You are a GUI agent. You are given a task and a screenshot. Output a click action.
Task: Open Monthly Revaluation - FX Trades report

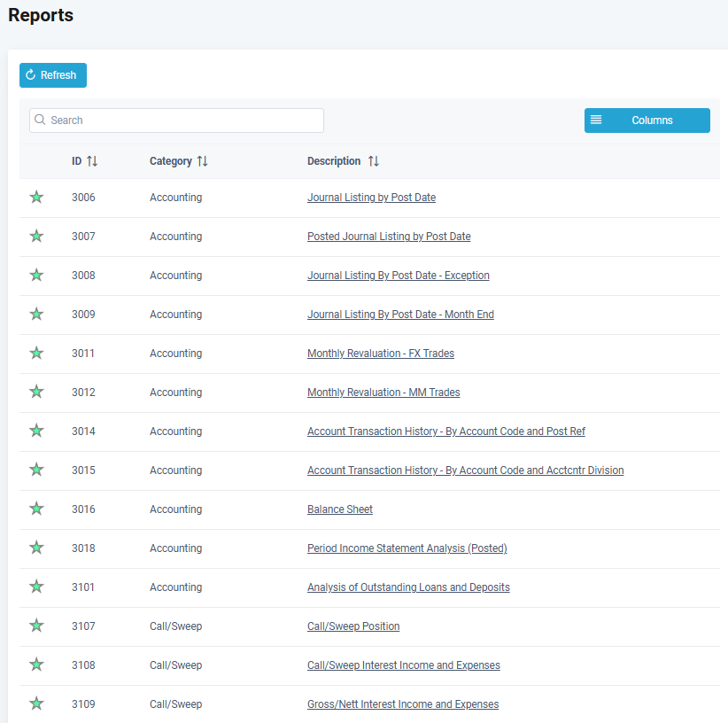pos(380,354)
